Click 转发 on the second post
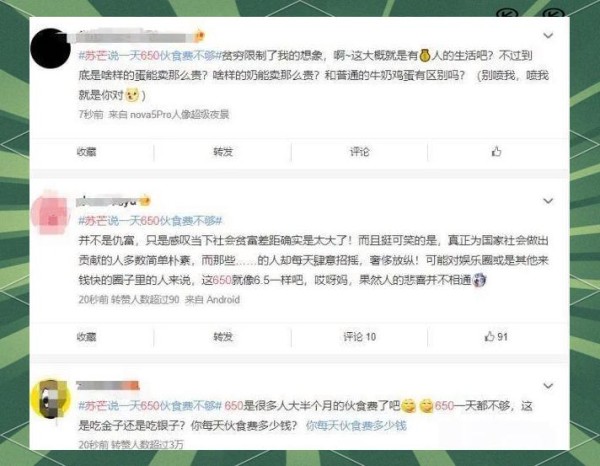The image size is (600, 466). 223,337
